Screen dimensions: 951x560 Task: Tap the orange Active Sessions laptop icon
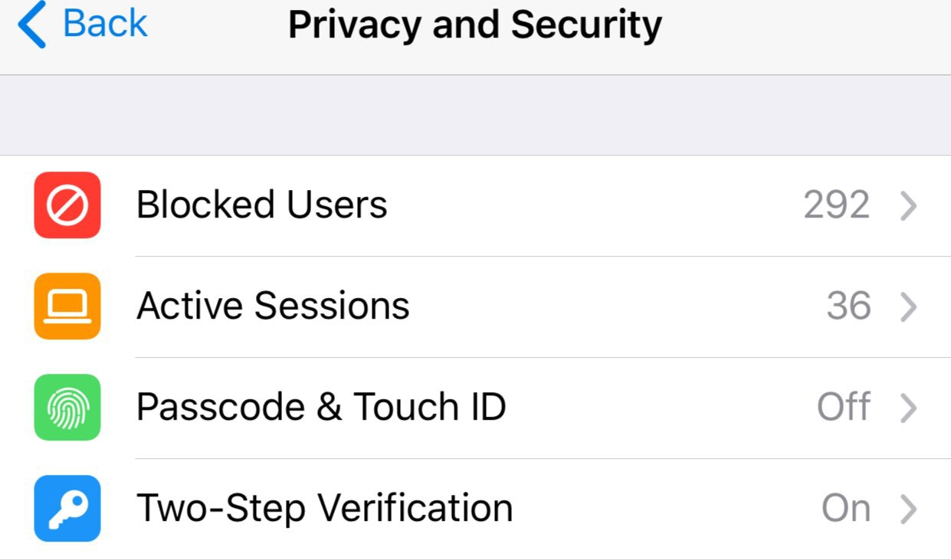click(x=67, y=306)
